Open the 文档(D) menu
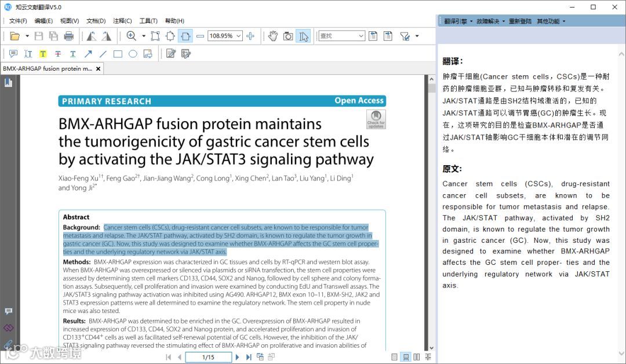This screenshot has width=626, height=364. pos(96,21)
